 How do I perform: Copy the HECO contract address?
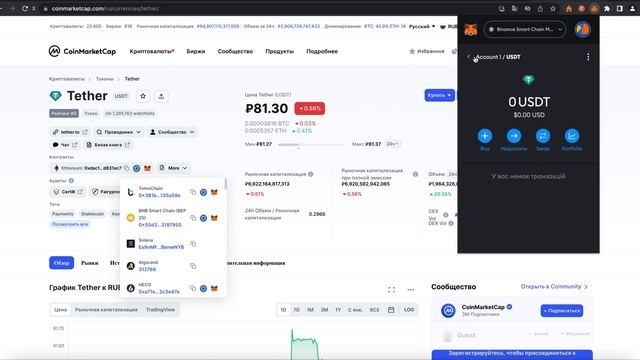coord(193,289)
